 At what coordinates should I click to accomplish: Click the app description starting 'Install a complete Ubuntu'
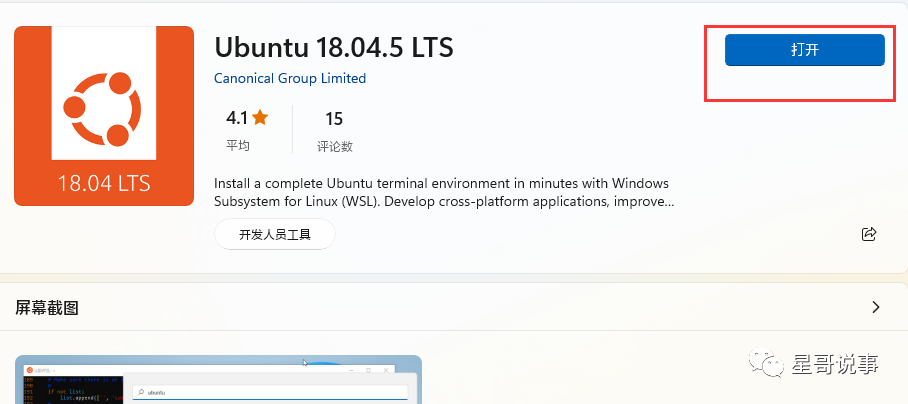(443, 193)
